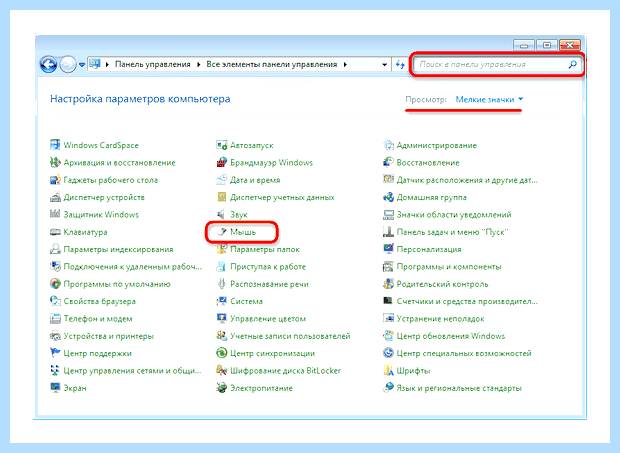Open Подключения к удаленным рабочим столам link

(x=132, y=267)
